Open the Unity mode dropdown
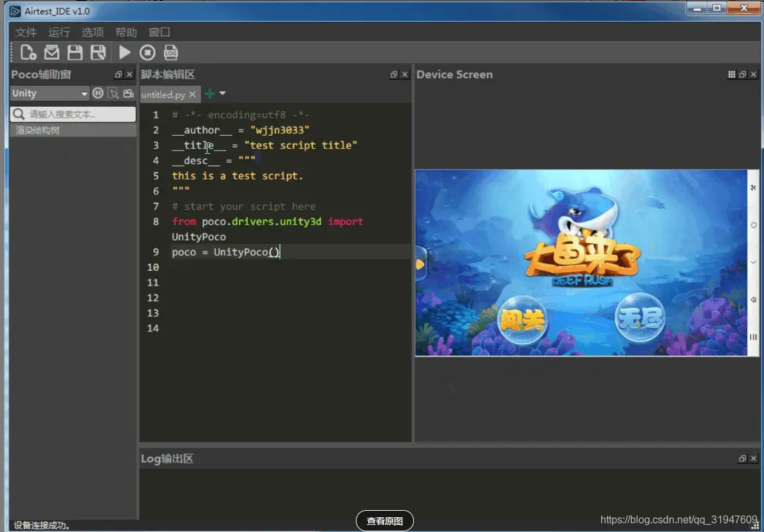 50,93
